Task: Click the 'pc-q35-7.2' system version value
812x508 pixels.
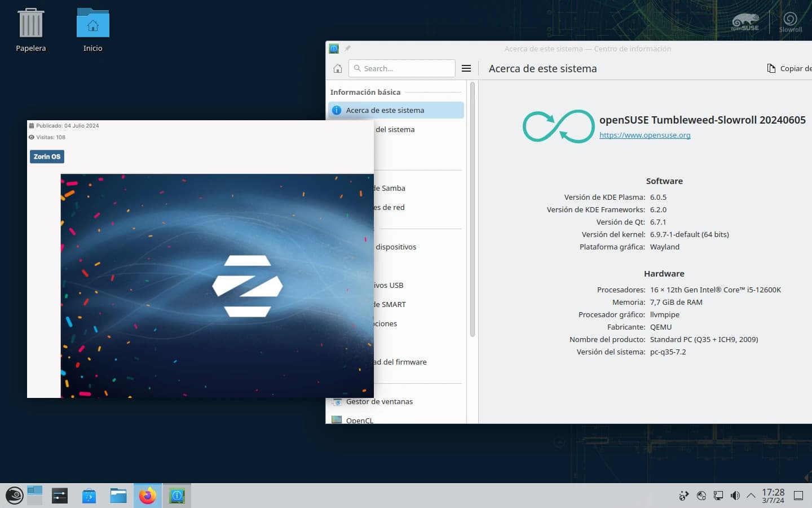Action: click(x=668, y=352)
